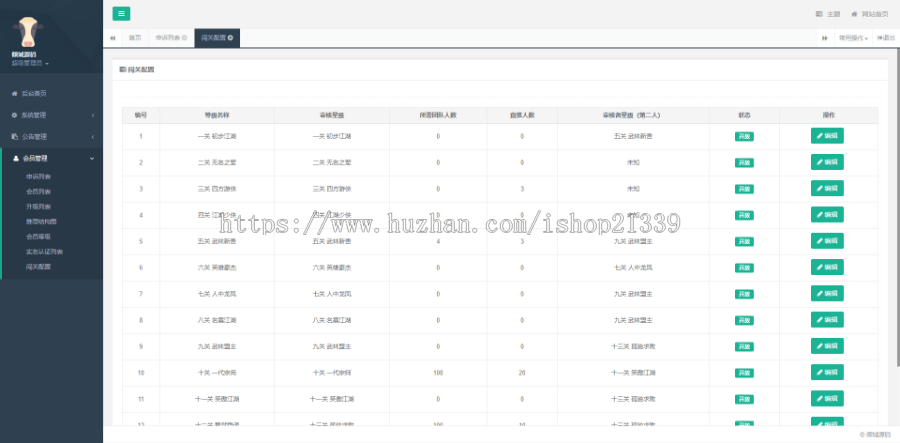Close the 闯关配置 tab via its x icon

(x=230, y=38)
